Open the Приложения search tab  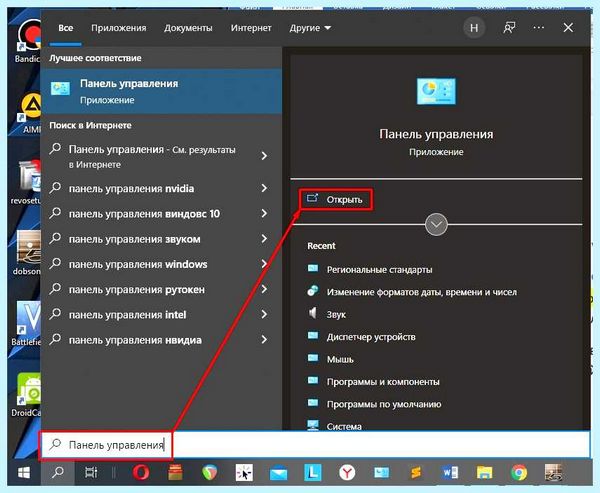click(x=119, y=28)
